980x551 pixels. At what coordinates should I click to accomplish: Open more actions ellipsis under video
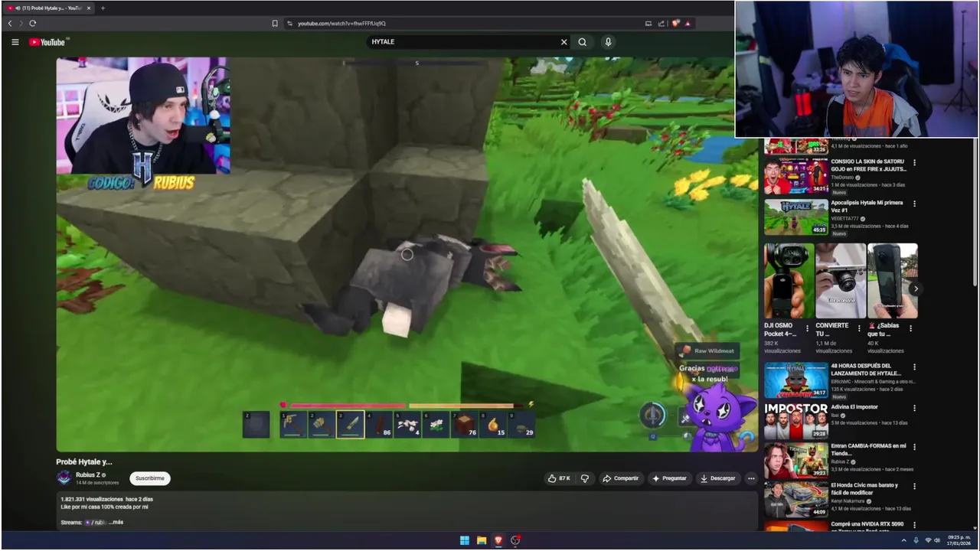(751, 478)
